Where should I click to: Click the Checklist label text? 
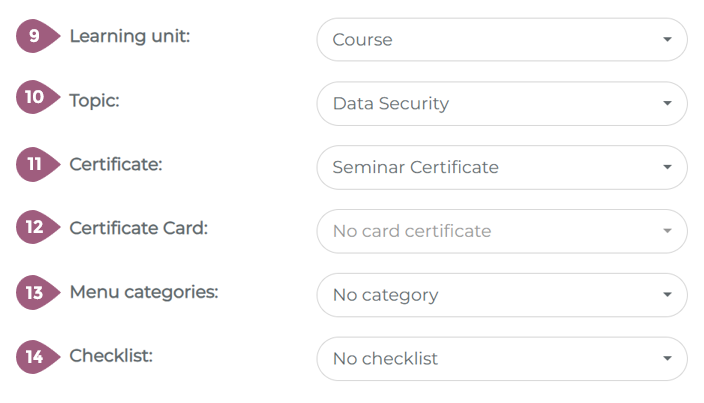[x=111, y=356]
